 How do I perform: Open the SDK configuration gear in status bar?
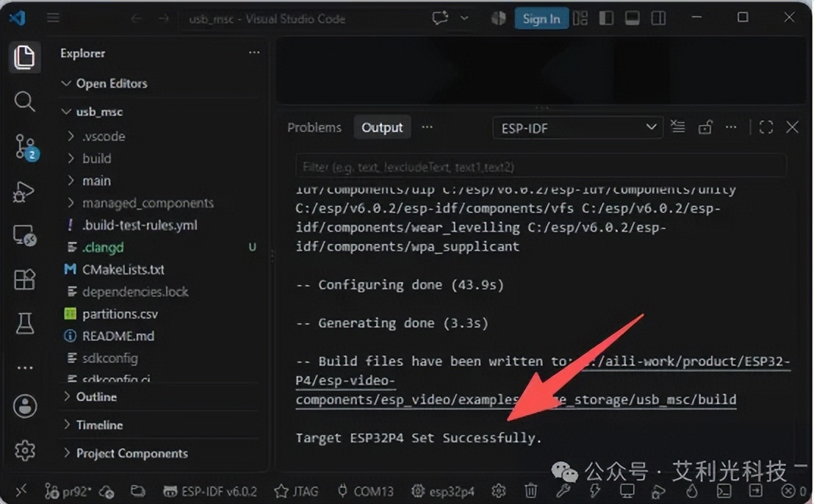click(x=498, y=491)
